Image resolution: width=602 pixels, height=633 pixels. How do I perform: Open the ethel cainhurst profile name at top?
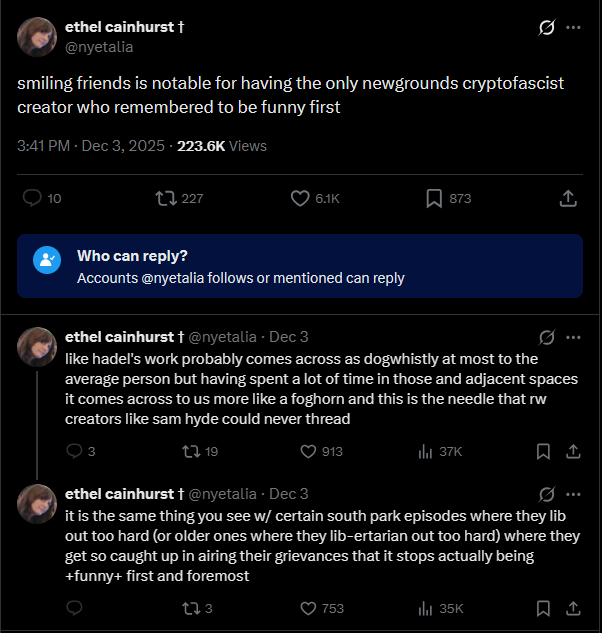point(123,27)
